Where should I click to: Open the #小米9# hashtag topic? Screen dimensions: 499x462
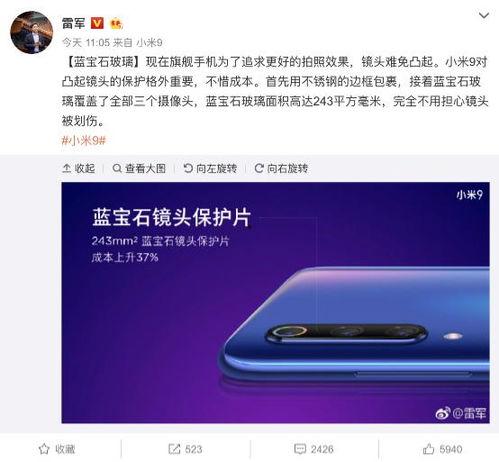tap(84, 140)
